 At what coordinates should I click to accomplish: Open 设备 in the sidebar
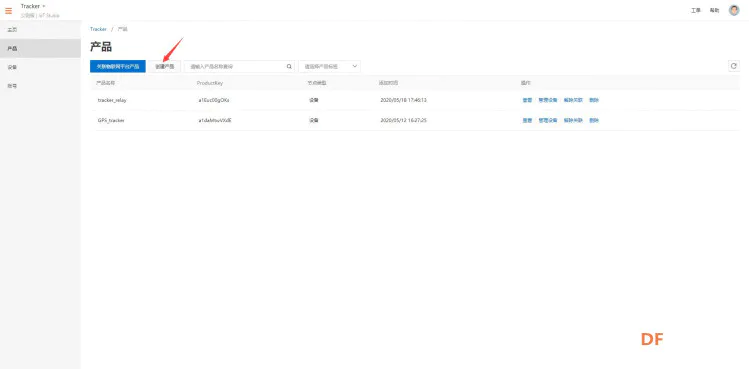[x=12, y=67]
